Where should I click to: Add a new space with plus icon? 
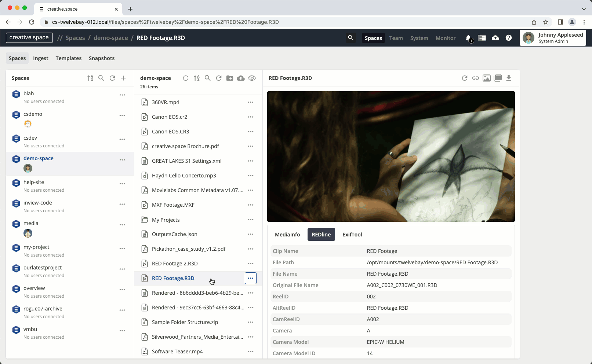pos(123,78)
